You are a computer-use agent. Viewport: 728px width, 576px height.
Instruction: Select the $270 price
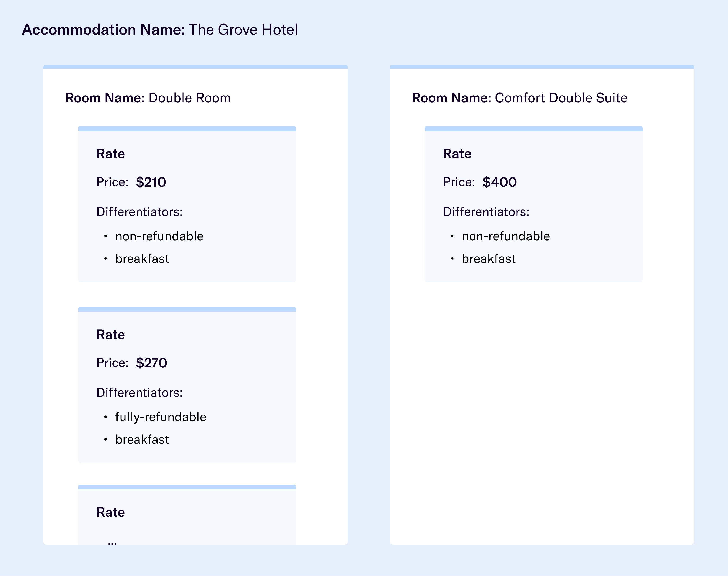click(x=151, y=363)
